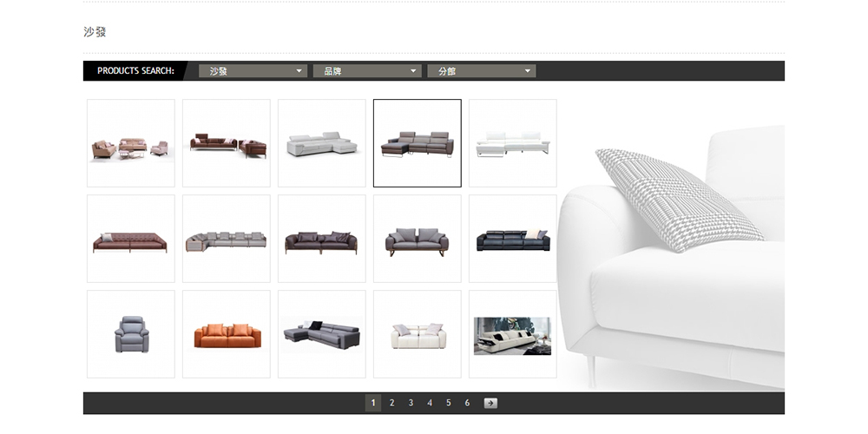Open the grey two-seater loveseat thumbnail
The height and width of the screenshot is (434, 868).
[418, 239]
